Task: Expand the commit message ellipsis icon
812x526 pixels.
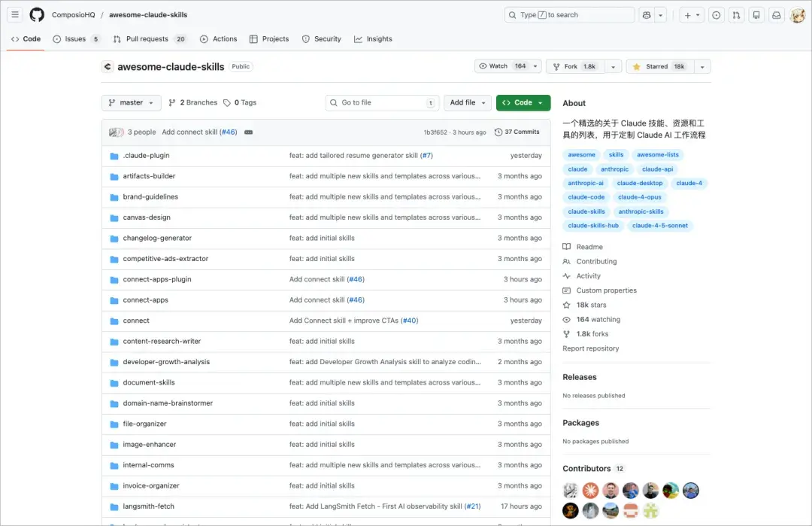Action: point(248,132)
